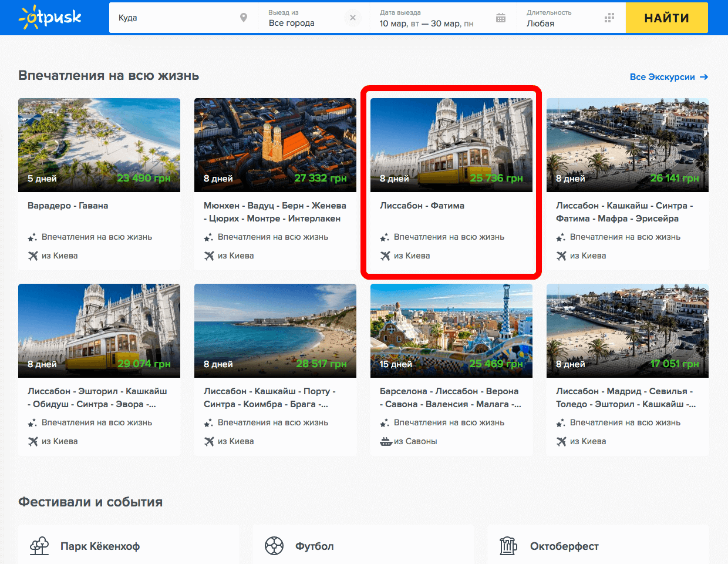Click the cruise ship icon by из Савоны

tap(386, 441)
